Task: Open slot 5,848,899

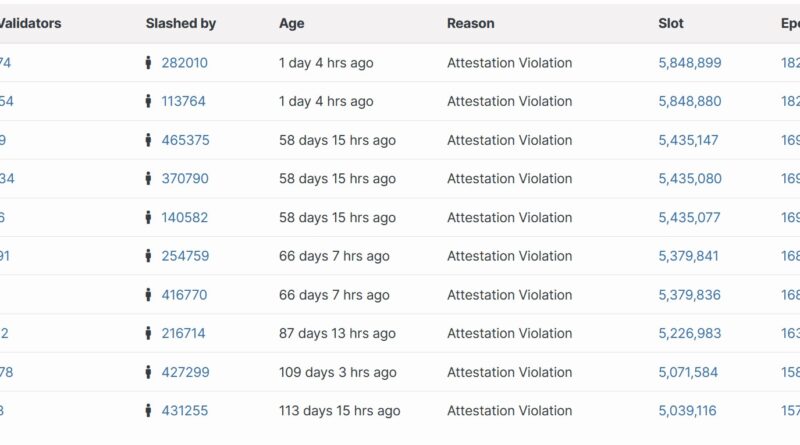Action: coord(689,63)
